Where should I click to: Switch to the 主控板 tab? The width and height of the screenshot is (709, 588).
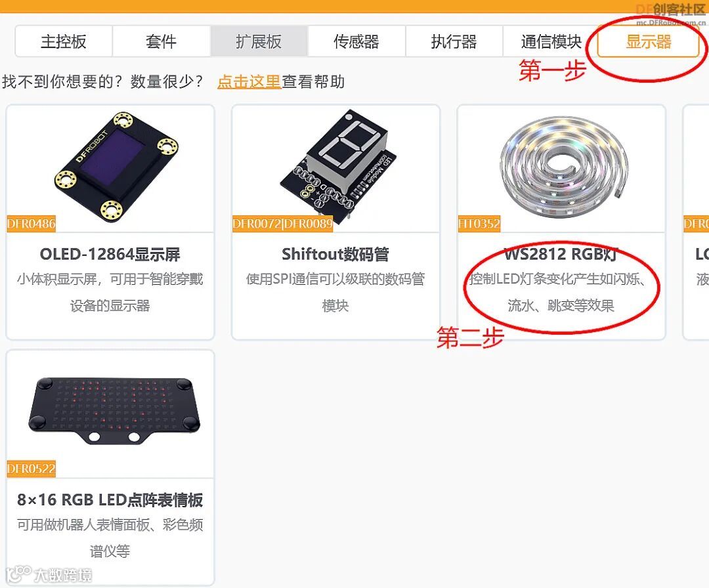tap(64, 41)
